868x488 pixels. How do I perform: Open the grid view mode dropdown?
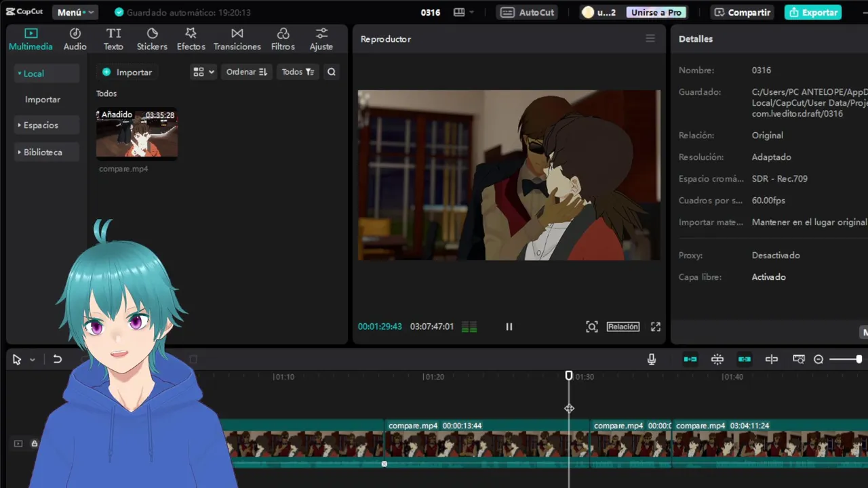203,72
